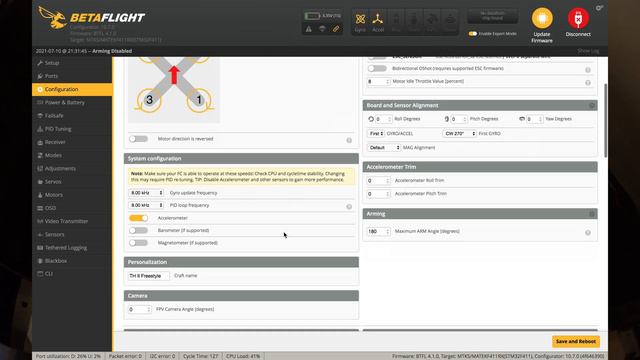
Task: Click Accelerometer Roll Trim field
Action: point(379,180)
